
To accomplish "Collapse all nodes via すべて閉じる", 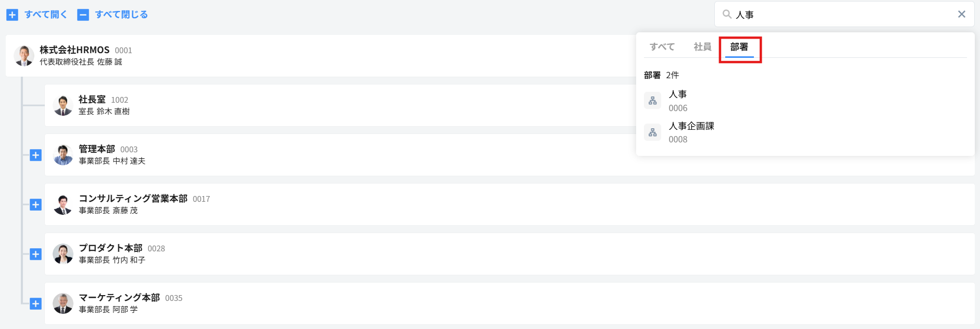I will pyautogui.click(x=121, y=15).
